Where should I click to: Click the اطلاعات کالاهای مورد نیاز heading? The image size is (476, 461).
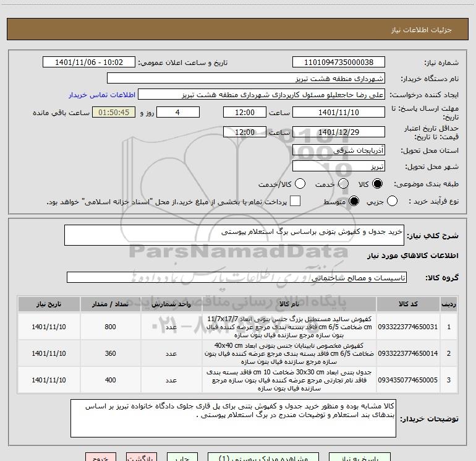pos(412,256)
